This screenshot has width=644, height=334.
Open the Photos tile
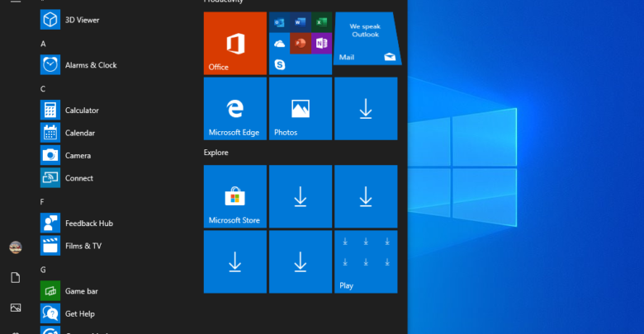coord(301,109)
